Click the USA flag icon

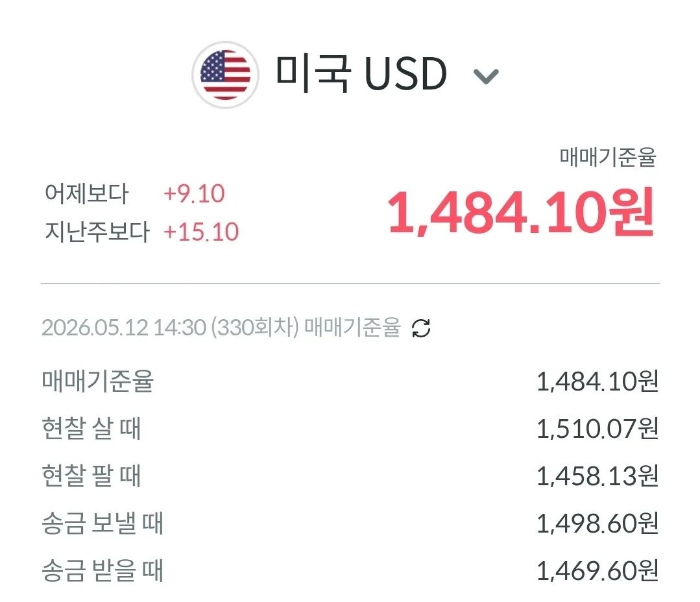tap(226, 75)
